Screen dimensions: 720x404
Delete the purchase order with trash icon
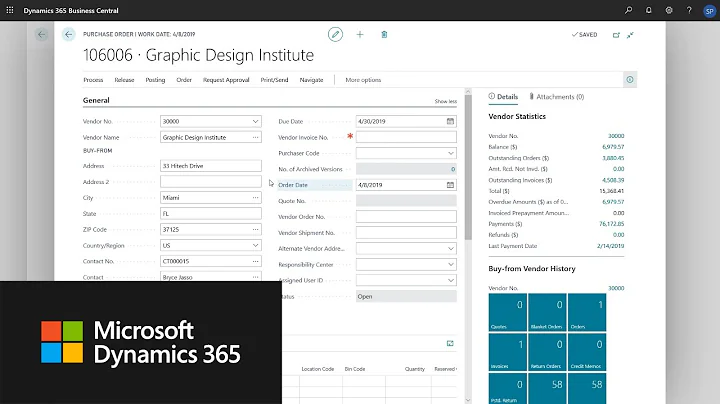[384, 34]
